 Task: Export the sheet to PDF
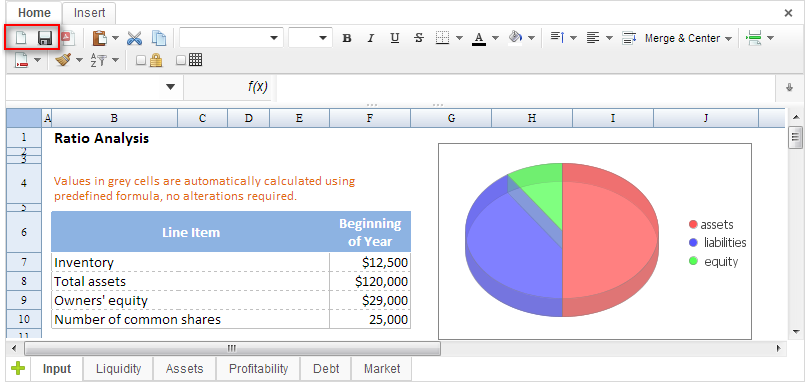point(68,38)
